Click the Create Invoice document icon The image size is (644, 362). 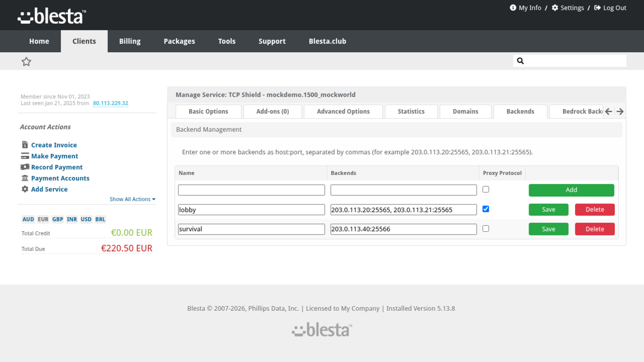coord(25,145)
